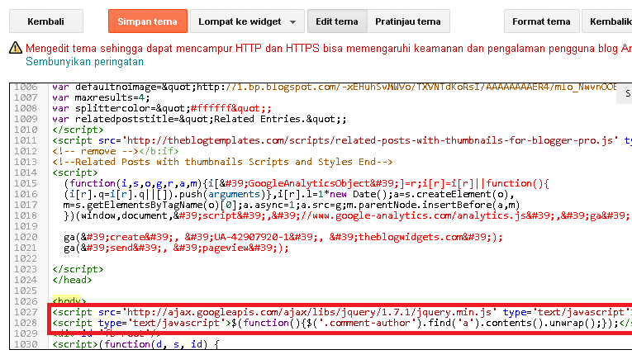Switch to Pratinjau tema tab
The width and height of the screenshot is (632, 364).
(408, 21)
